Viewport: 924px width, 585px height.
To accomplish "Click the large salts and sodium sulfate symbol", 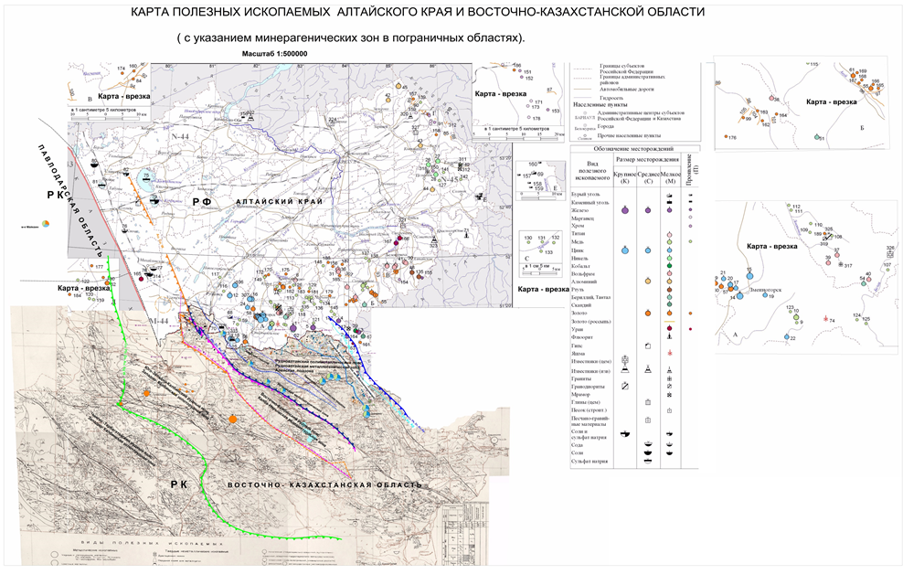I will [x=625, y=434].
